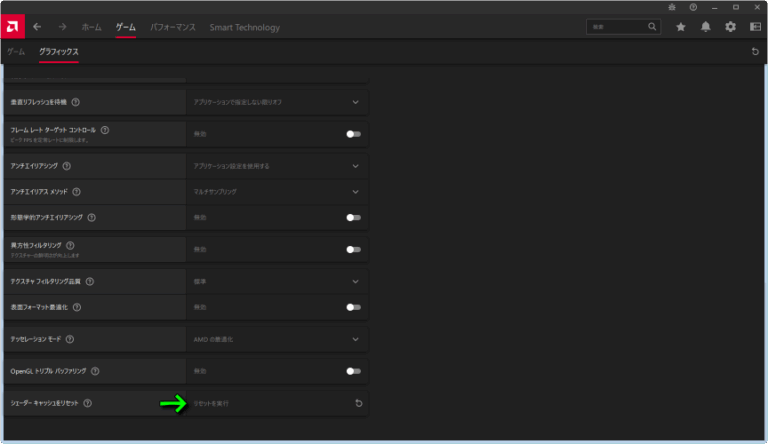Open the Smart Technology tab
768x444 pixels.
pyautogui.click(x=244, y=27)
